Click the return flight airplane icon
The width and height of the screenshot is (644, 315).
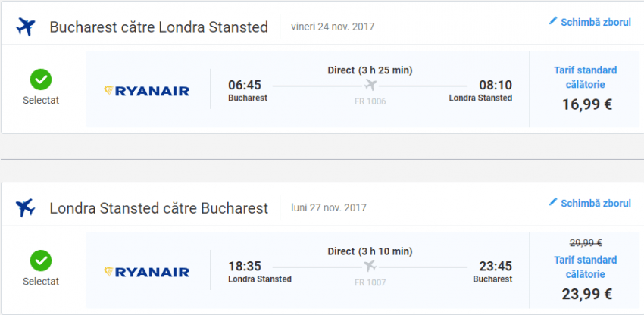click(x=26, y=207)
